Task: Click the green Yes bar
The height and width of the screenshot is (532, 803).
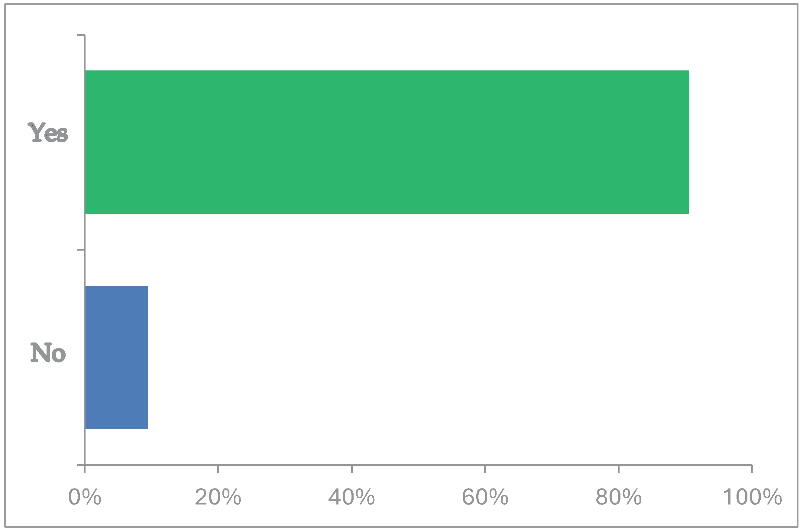Action: coord(387,142)
